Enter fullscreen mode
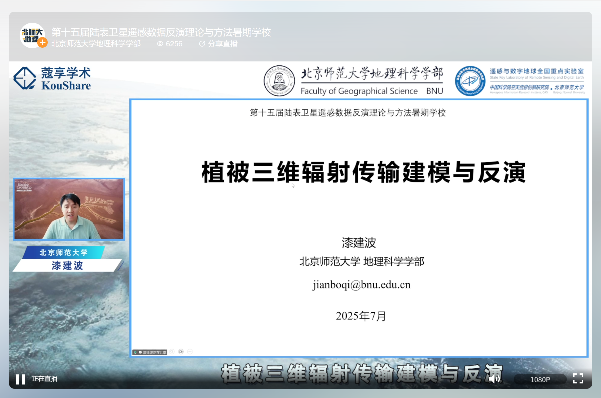The image size is (601, 398). tap(578, 378)
